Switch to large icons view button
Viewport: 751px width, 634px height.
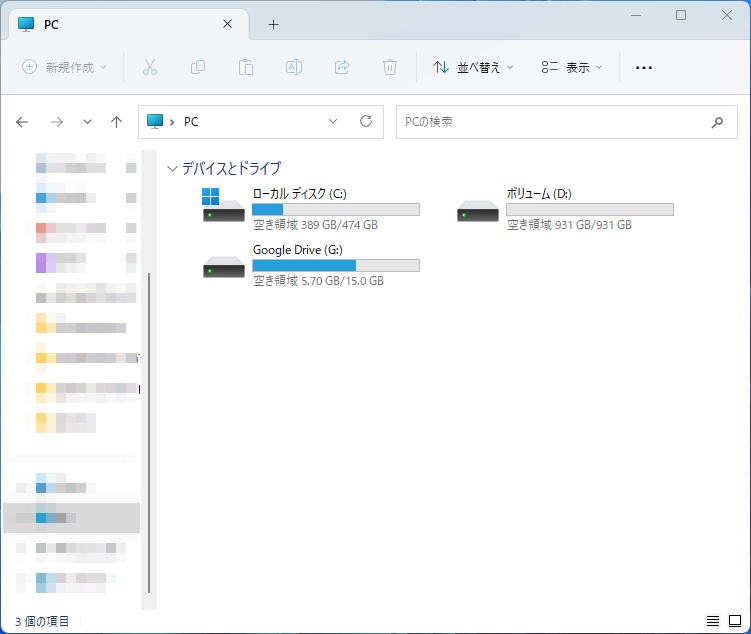coord(734,621)
